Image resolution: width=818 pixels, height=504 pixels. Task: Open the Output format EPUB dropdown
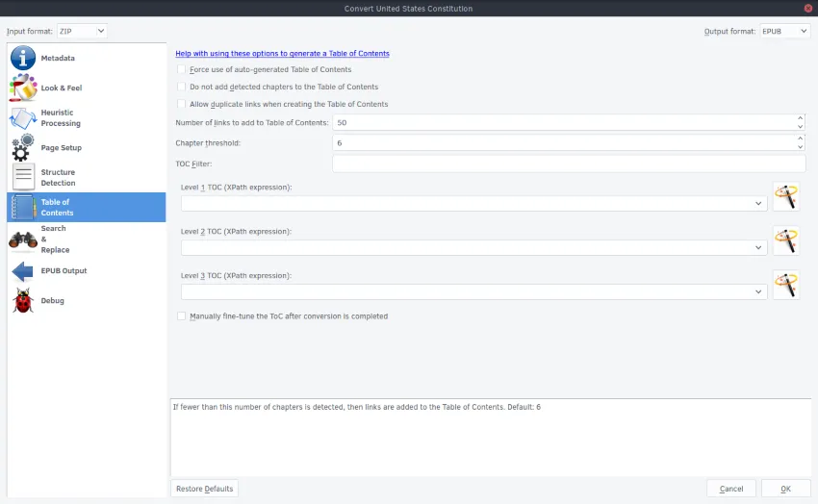(784, 31)
